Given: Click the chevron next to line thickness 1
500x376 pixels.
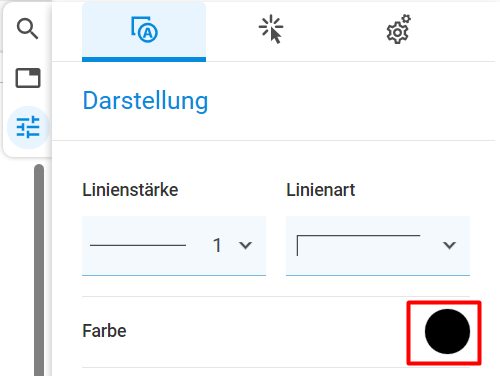Looking at the screenshot, I should tap(245, 246).
